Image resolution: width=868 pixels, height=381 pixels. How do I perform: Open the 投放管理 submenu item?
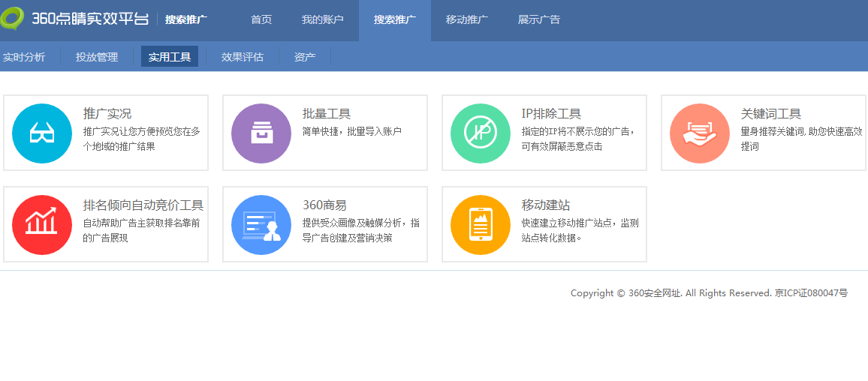(x=97, y=56)
